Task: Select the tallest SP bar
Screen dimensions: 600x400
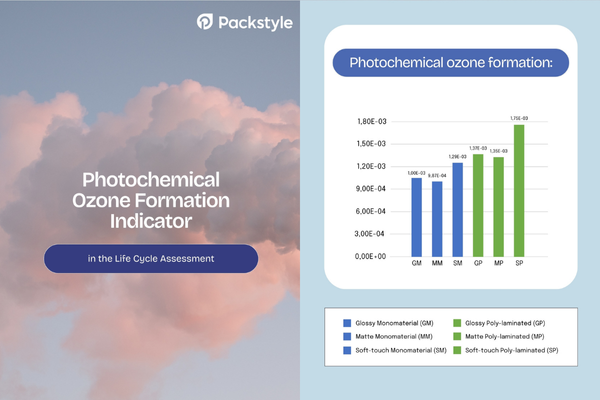Action: pos(518,190)
